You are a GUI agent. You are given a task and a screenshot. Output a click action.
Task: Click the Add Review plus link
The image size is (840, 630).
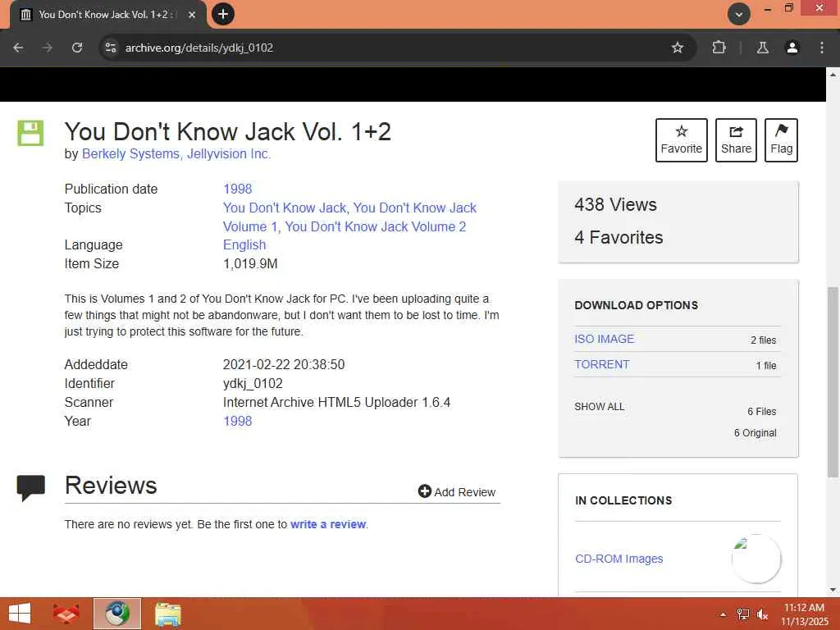457,492
